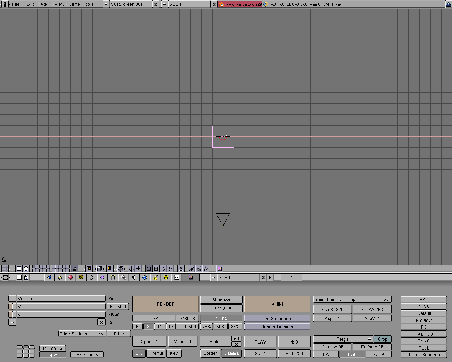Open the SCR screen selector dropdown
Image resolution: width=452 pixels, height=362 pixels.
(x=106, y=4)
